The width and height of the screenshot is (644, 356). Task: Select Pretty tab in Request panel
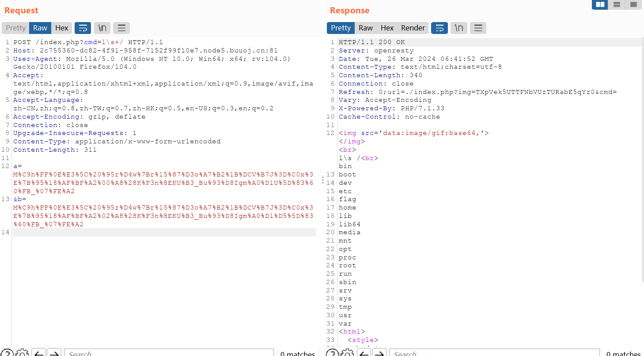[16, 28]
